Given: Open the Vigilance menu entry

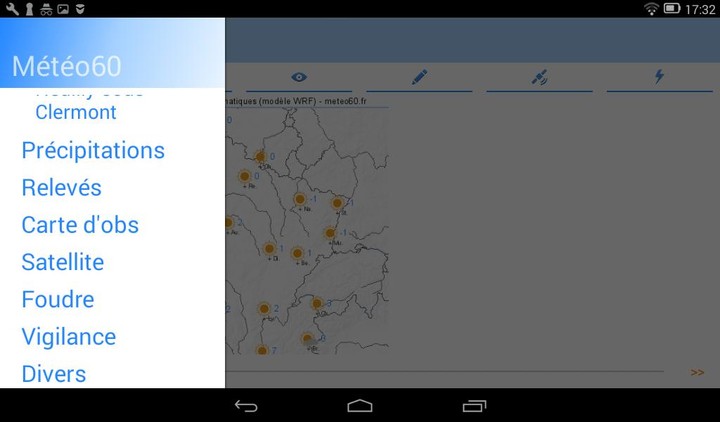Looking at the screenshot, I should pos(69,337).
